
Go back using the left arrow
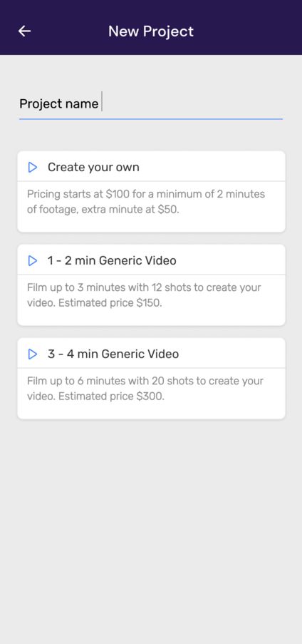(25, 31)
